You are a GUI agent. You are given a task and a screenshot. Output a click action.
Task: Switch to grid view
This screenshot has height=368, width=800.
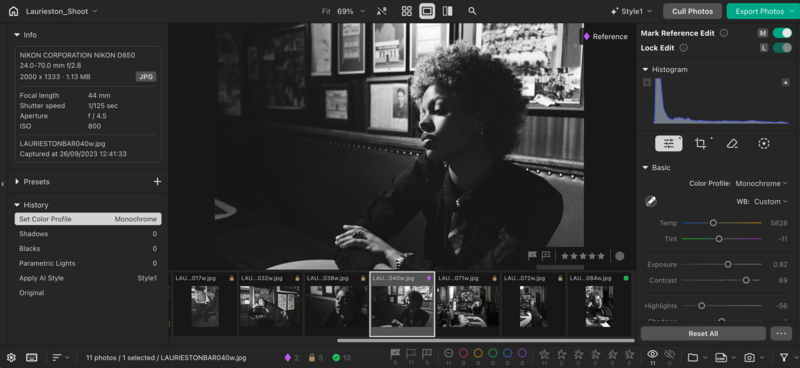[407, 11]
